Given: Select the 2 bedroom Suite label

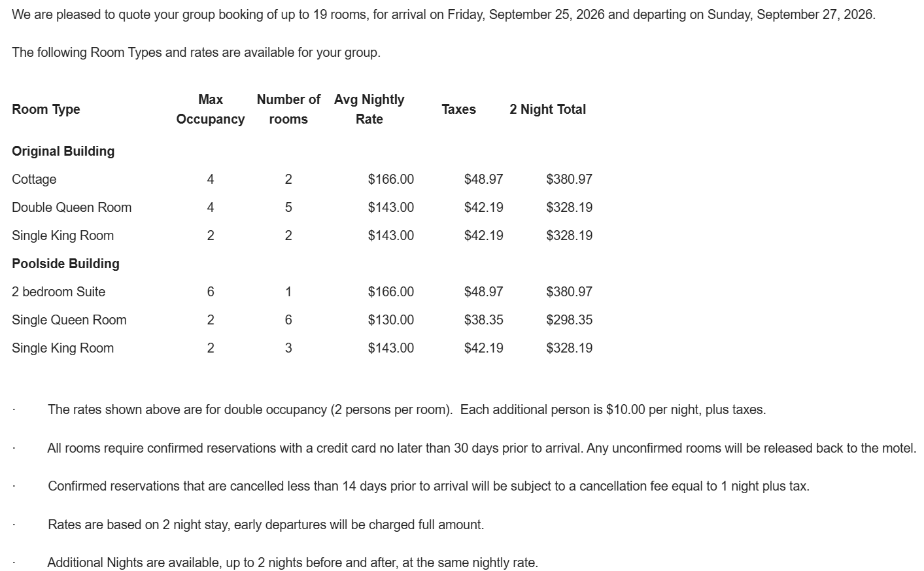Looking at the screenshot, I should coord(59,292).
